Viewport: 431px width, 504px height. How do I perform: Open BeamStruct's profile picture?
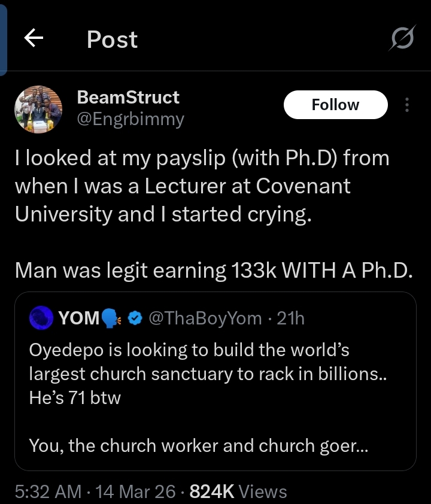coord(38,108)
